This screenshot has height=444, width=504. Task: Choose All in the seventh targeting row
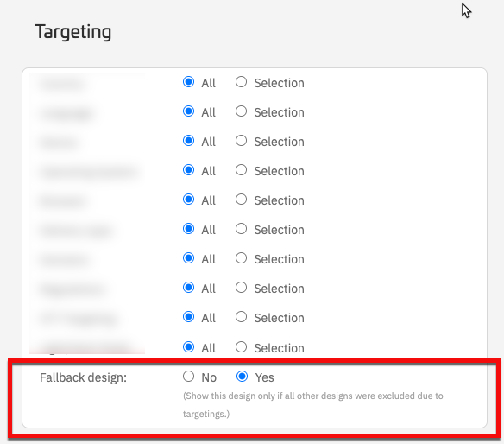[188, 258]
